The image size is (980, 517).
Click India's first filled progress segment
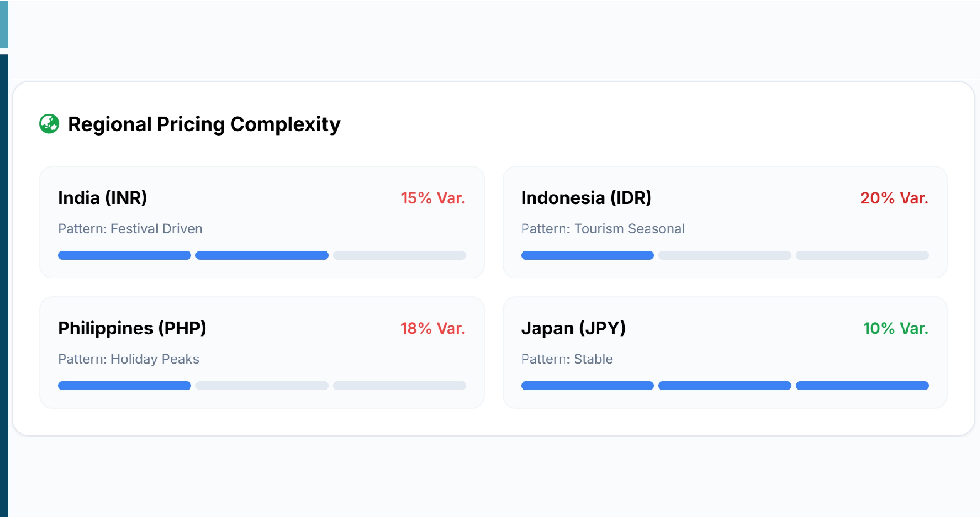[x=124, y=255]
